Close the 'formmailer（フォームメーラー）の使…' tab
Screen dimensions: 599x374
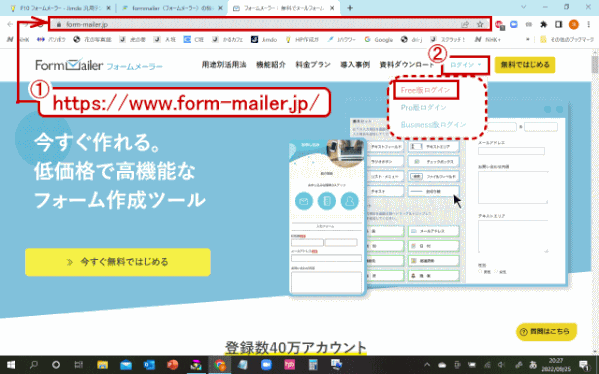coord(220,8)
